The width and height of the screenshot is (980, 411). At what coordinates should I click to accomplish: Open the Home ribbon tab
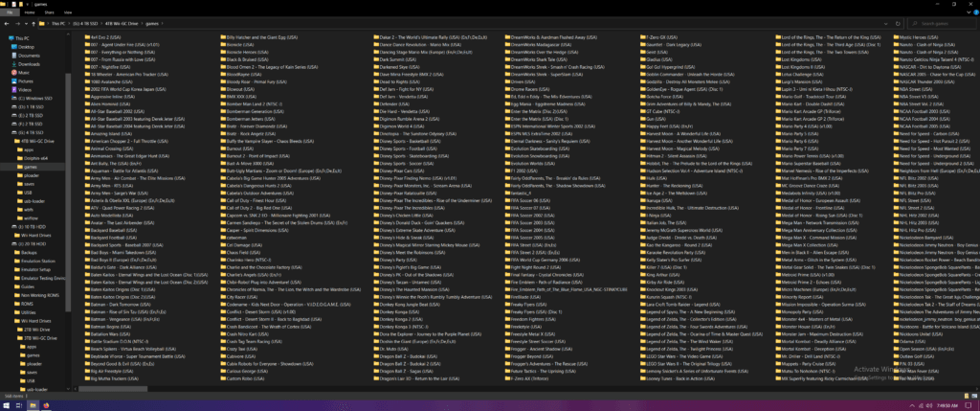(30, 12)
